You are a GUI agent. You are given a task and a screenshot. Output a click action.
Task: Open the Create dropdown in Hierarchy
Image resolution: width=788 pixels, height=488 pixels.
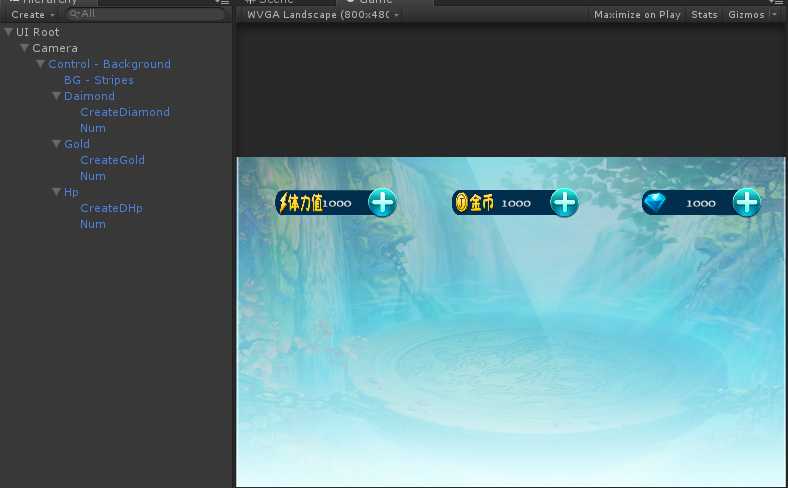[33, 15]
